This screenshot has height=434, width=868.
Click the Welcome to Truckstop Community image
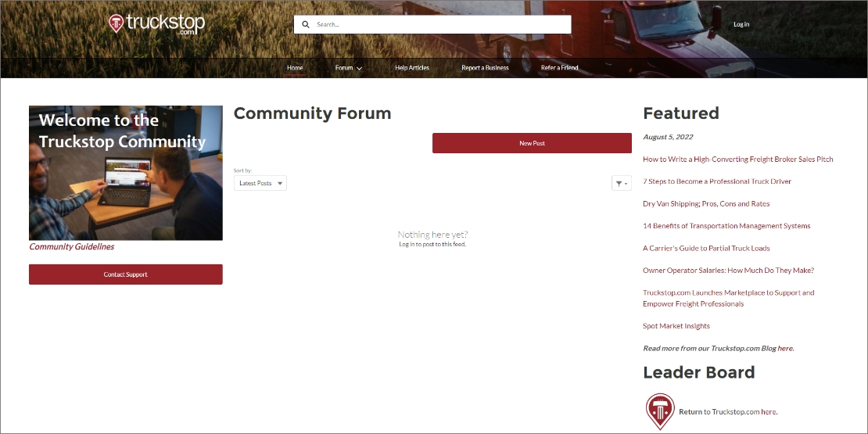(126, 173)
